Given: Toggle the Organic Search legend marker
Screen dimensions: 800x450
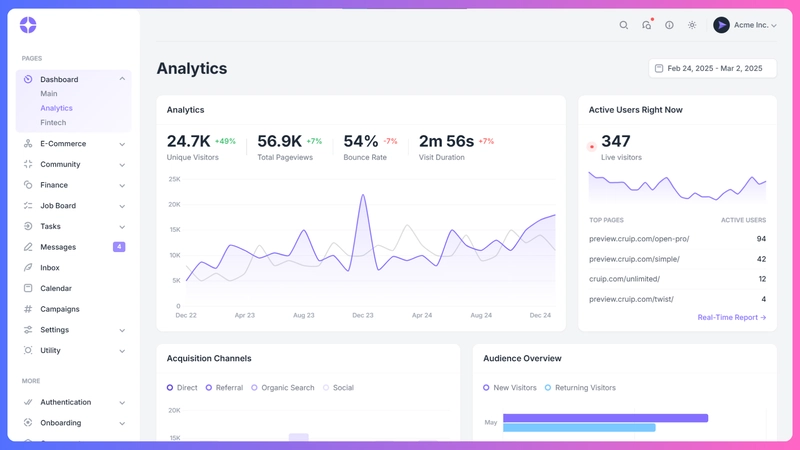Looking at the screenshot, I should [255, 388].
